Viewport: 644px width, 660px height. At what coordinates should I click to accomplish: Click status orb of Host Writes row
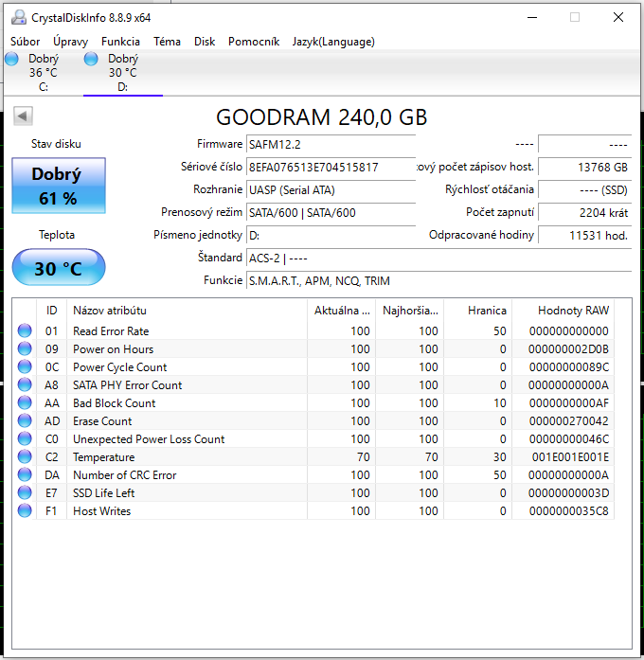pos(25,511)
